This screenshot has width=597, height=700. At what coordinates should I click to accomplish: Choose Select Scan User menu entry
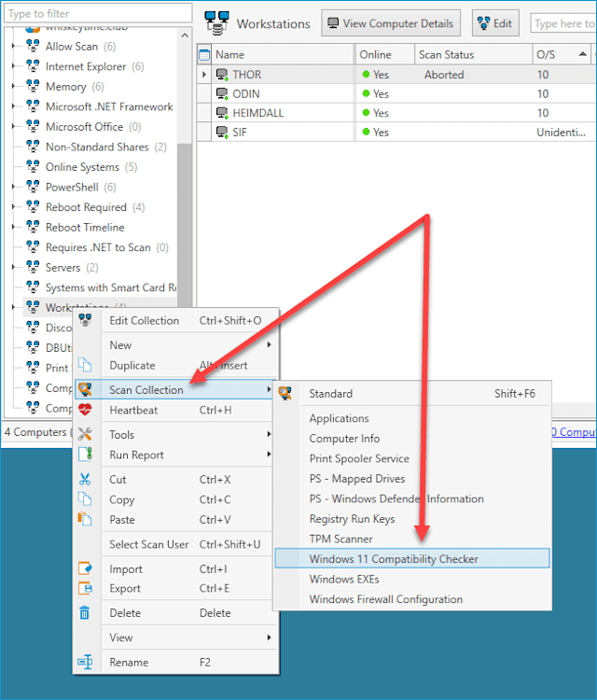click(x=149, y=544)
